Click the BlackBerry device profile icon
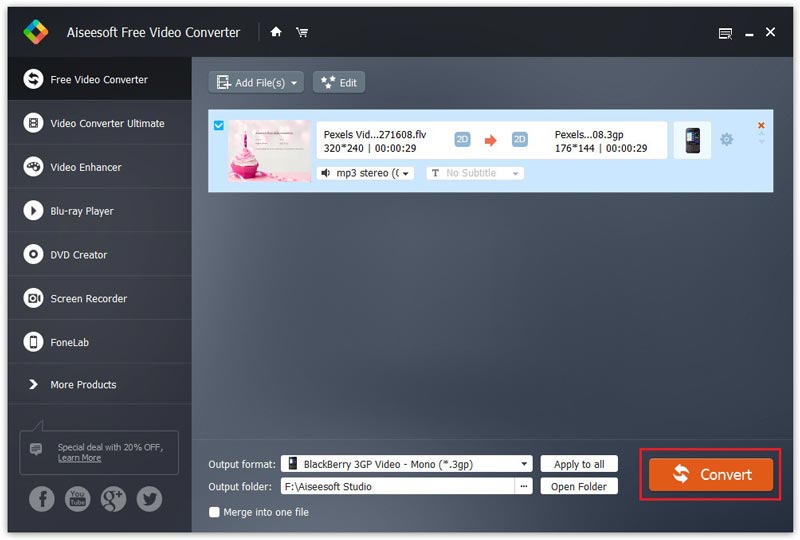 pos(692,141)
